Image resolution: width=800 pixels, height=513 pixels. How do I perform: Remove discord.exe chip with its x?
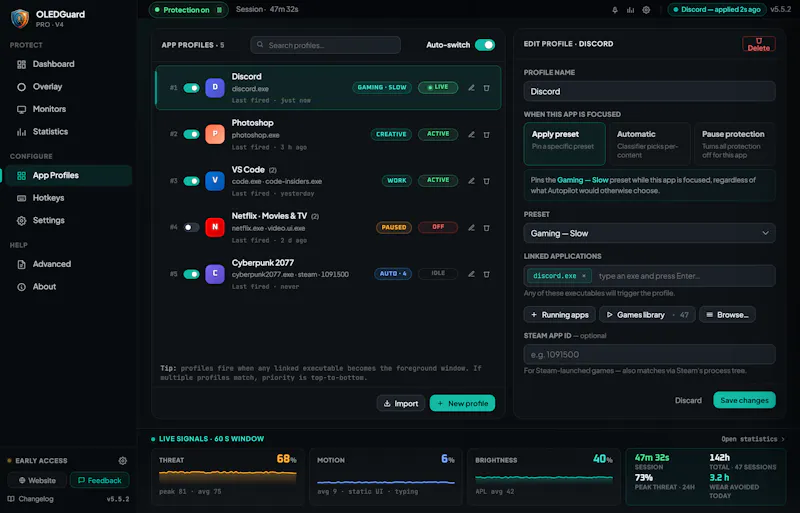584,276
